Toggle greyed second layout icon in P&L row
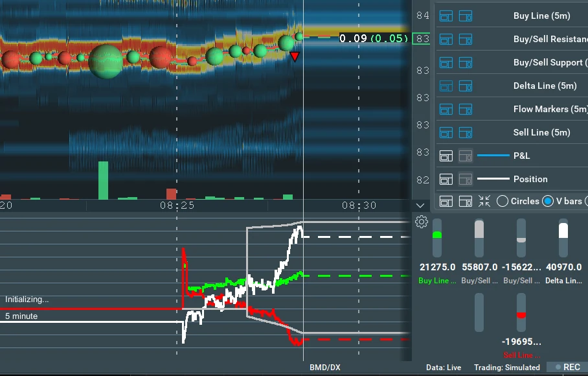The height and width of the screenshot is (376, 588). pos(466,156)
